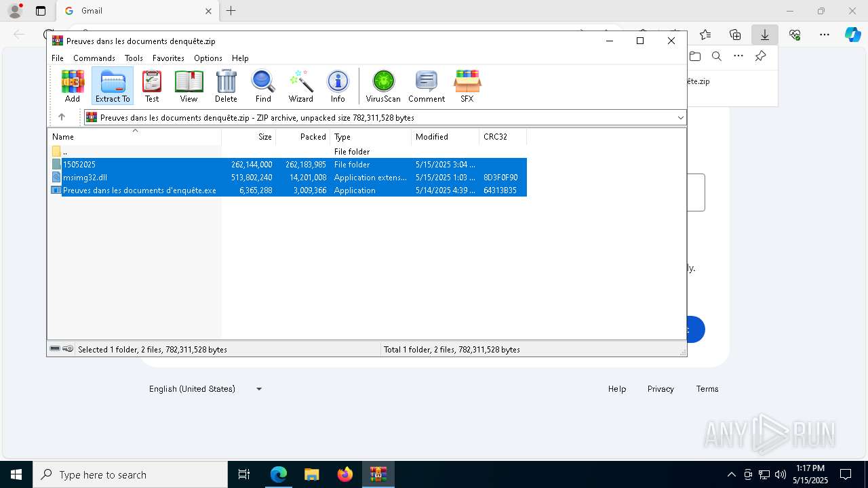The height and width of the screenshot is (488, 868).
Task: Open the browser favorites star icon
Action: coord(705,35)
